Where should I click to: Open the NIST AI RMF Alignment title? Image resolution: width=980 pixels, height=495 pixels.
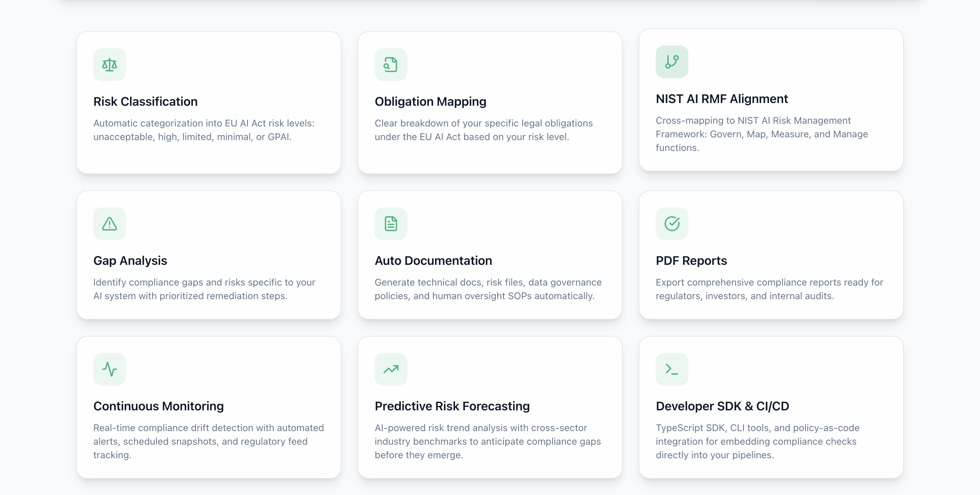[722, 99]
